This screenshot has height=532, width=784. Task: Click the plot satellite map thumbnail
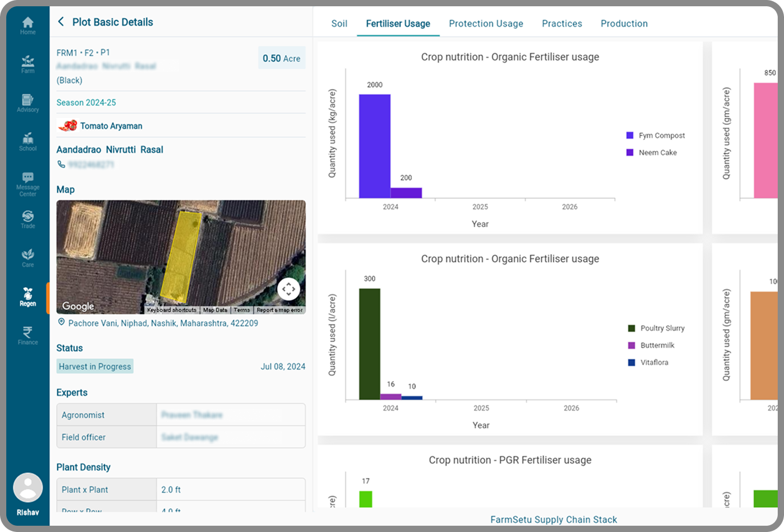pyautogui.click(x=171, y=251)
